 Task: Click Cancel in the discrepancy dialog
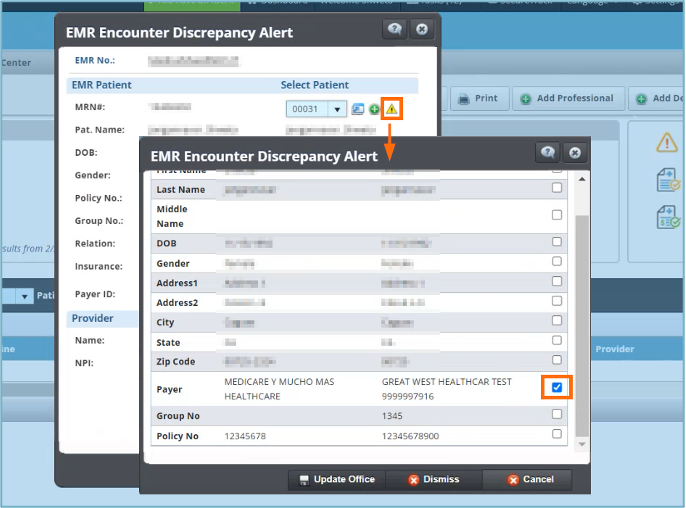pos(530,480)
